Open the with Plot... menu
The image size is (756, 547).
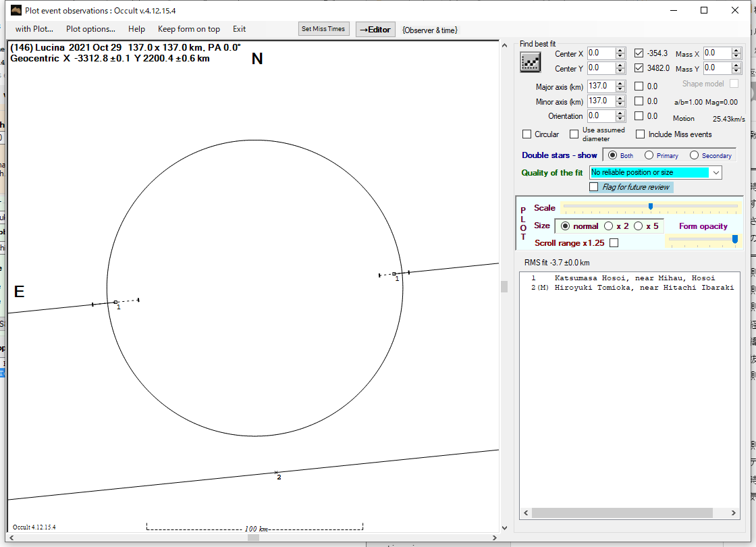click(x=34, y=29)
